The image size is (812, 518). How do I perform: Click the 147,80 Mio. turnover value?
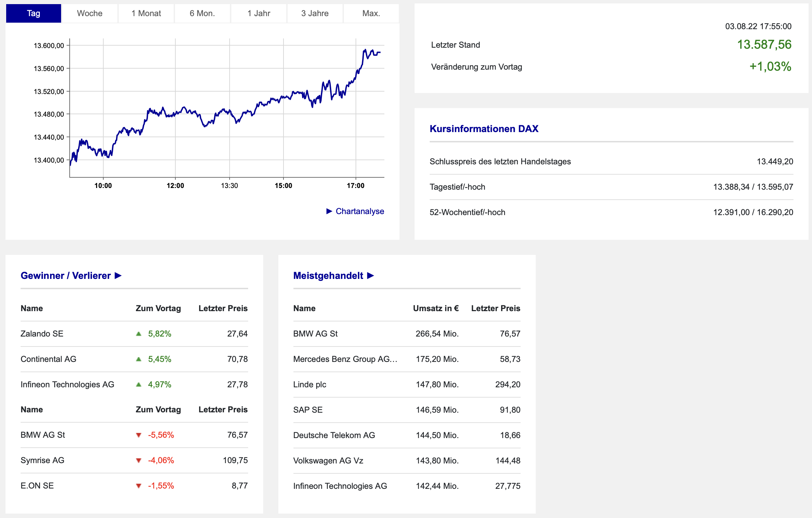[437, 385]
